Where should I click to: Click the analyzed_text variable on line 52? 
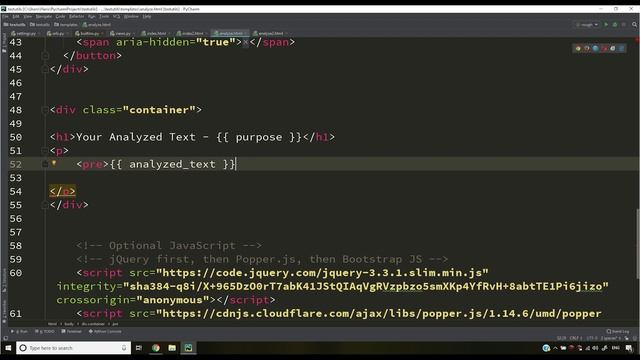click(172, 164)
